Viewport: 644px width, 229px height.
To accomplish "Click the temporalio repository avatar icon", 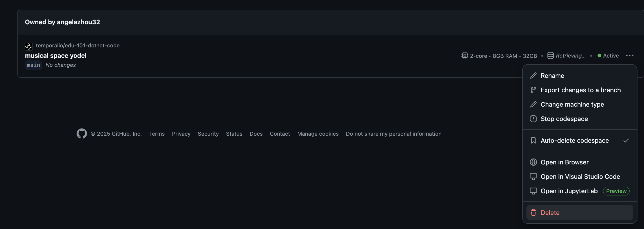I will [29, 46].
